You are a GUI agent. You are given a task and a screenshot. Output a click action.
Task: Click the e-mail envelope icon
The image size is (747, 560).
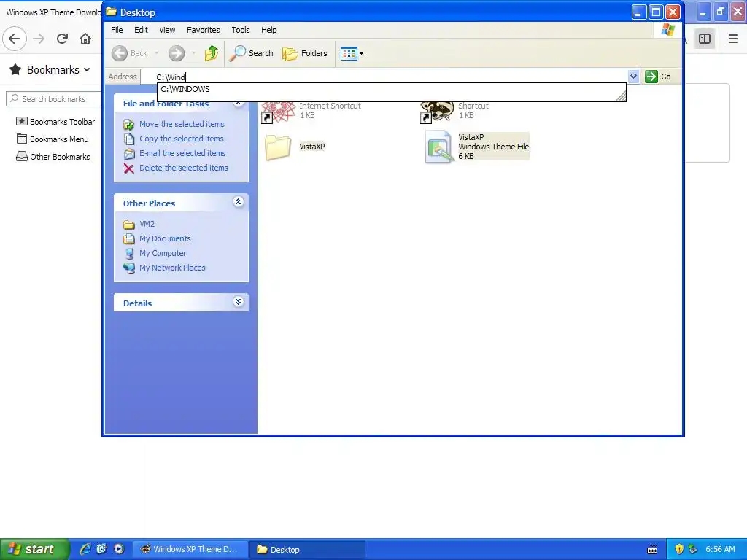(x=129, y=153)
